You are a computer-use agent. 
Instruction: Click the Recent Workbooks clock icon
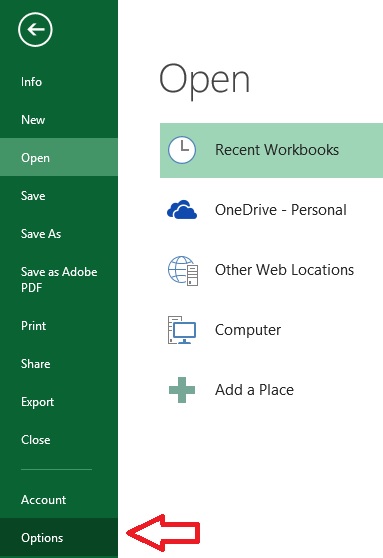point(182,150)
